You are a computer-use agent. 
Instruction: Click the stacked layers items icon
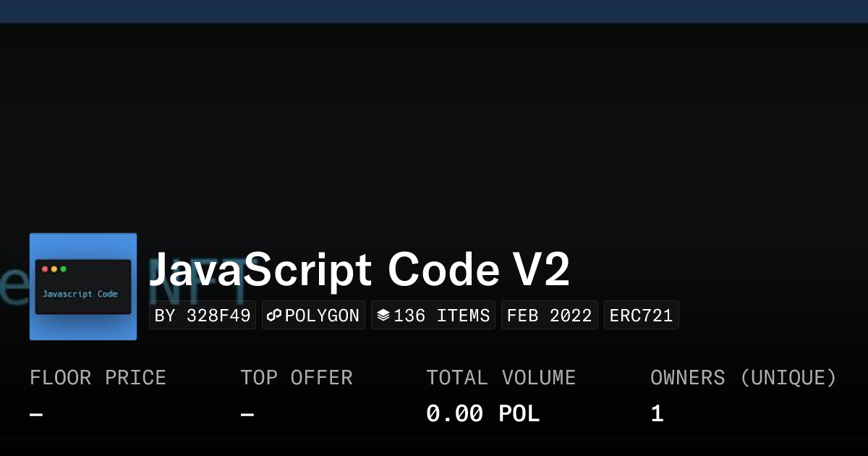[x=383, y=316]
